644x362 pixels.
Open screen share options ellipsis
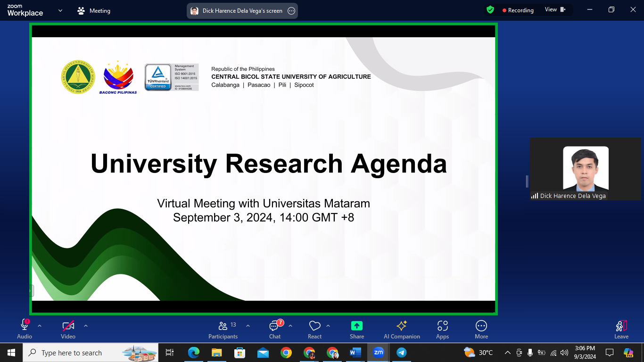click(x=291, y=11)
